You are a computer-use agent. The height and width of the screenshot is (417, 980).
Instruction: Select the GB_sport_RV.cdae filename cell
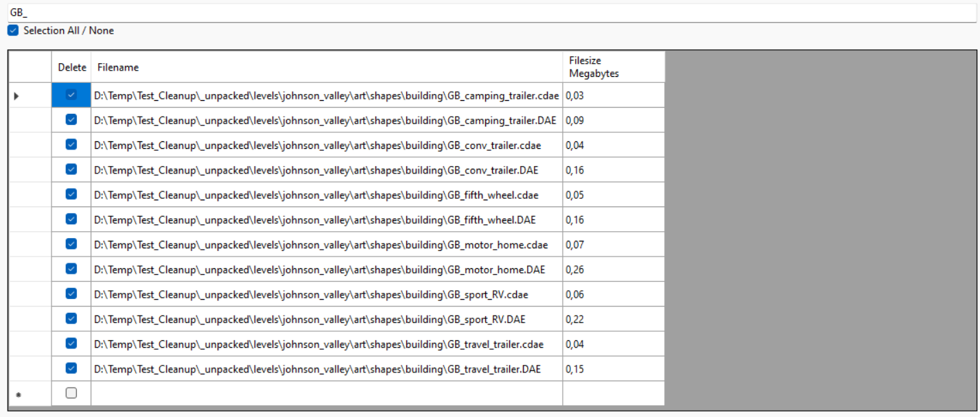[x=327, y=294]
